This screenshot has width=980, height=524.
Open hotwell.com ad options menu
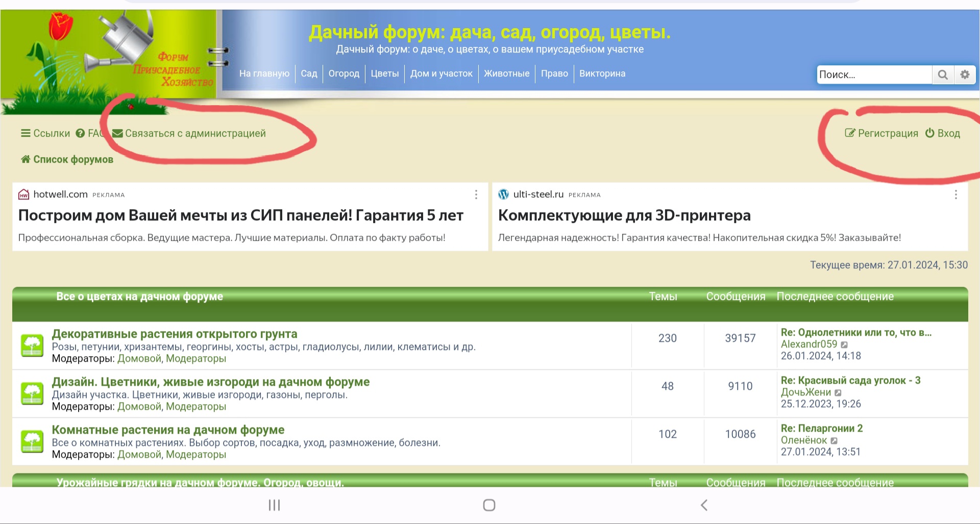tap(476, 194)
